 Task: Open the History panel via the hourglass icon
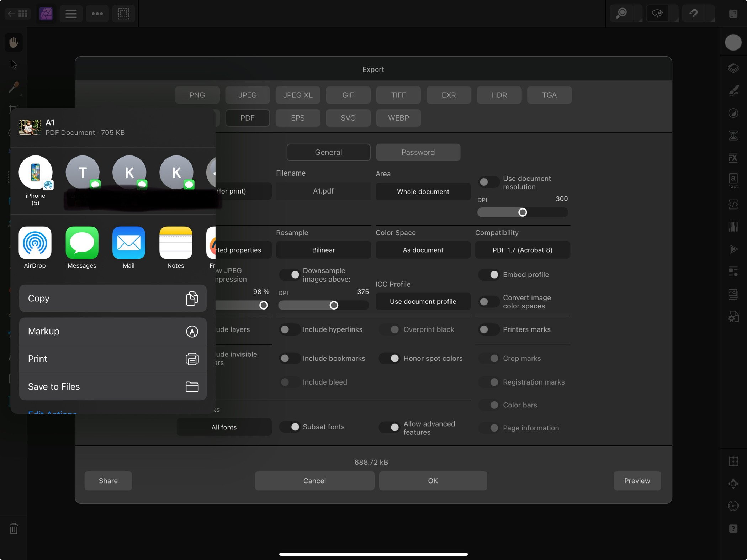(x=733, y=135)
